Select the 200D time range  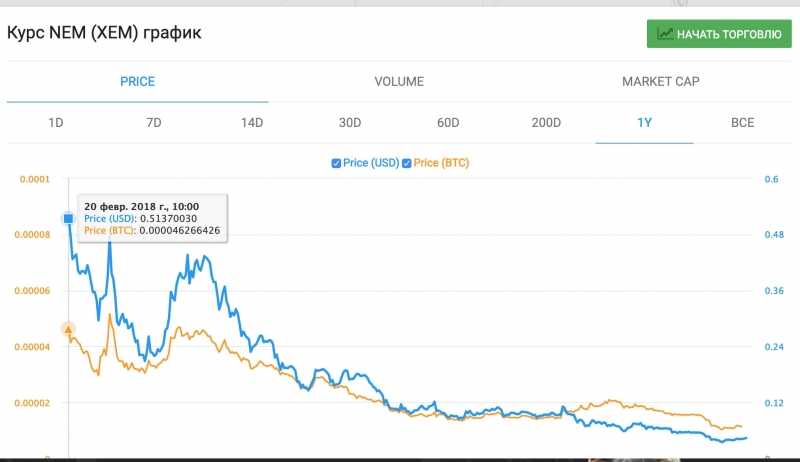click(546, 123)
